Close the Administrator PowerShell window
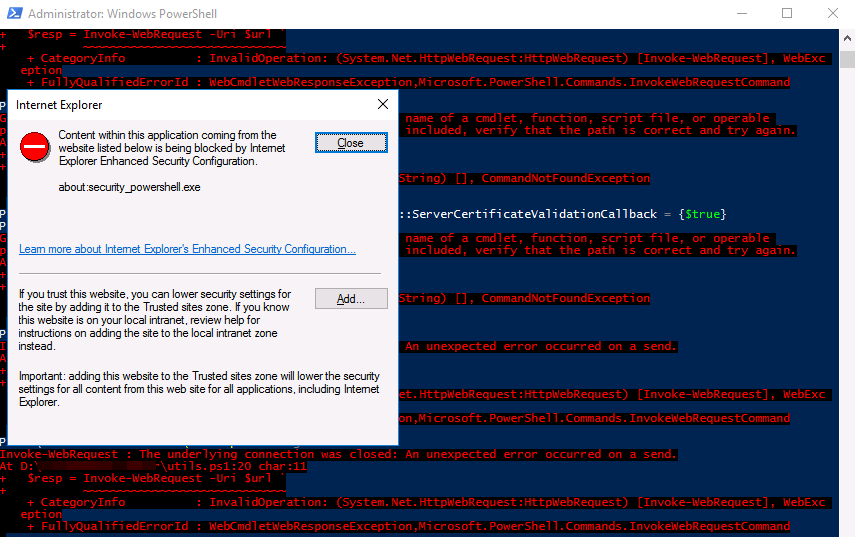This screenshot has width=855, height=537. 832,14
